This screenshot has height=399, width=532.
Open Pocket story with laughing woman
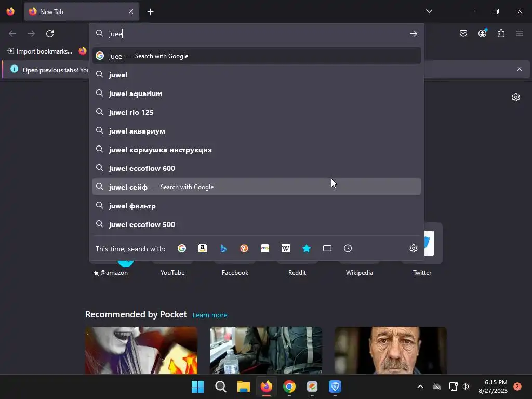coord(141,351)
